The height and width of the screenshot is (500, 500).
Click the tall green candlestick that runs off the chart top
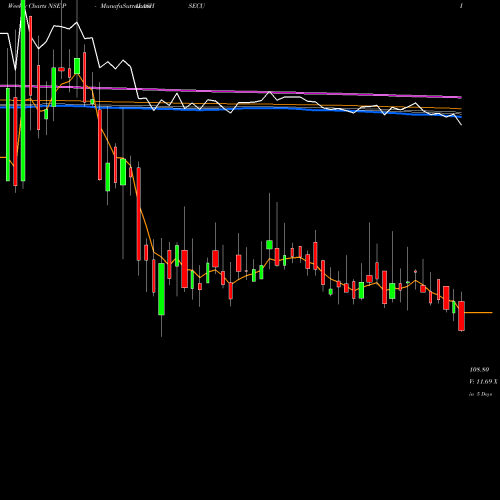[x=23, y=91]
